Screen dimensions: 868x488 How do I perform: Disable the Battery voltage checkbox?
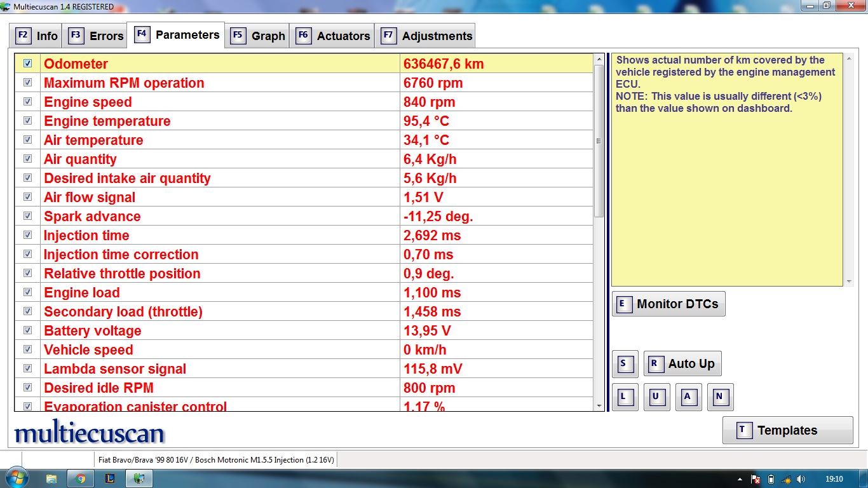point(27,330)
